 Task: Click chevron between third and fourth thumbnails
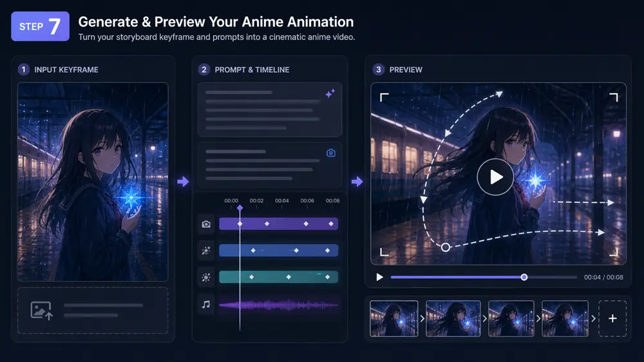[538, 318]
